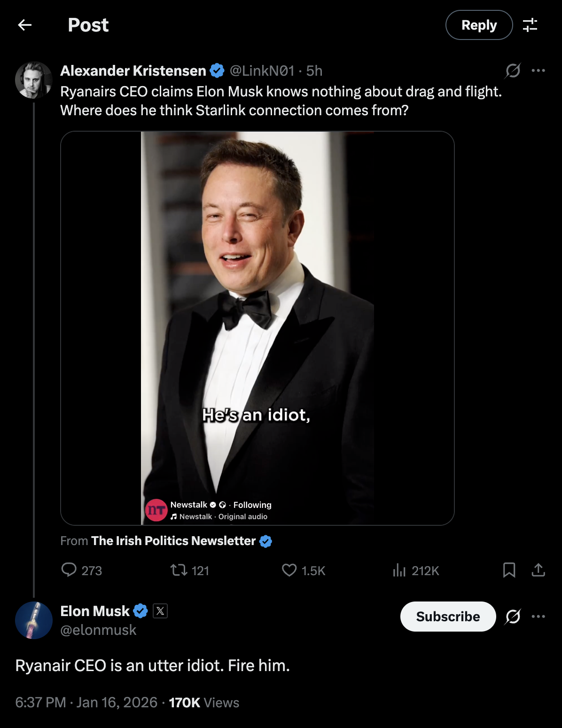Click the X affiliation badge on Musk's profile
The width and height of the screenshot is (562, 728).
(160, 610)
